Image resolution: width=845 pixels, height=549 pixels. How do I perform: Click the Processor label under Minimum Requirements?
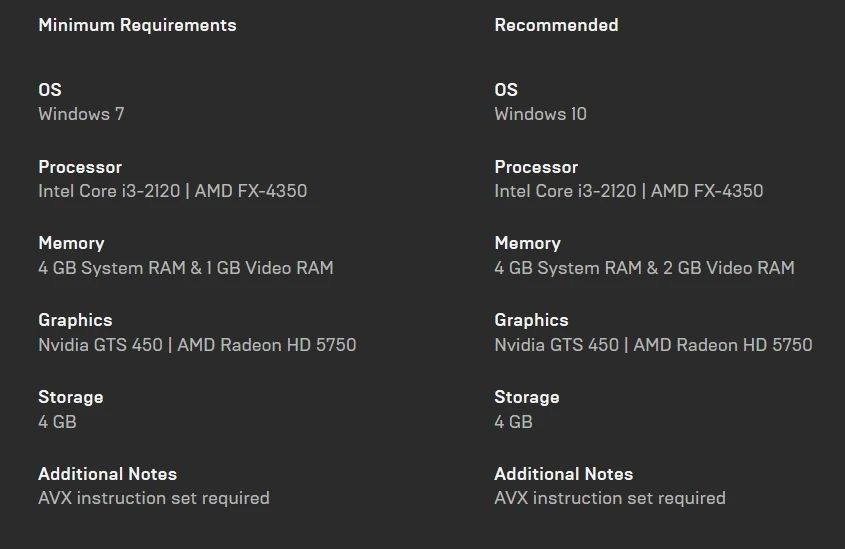(80, 167)
